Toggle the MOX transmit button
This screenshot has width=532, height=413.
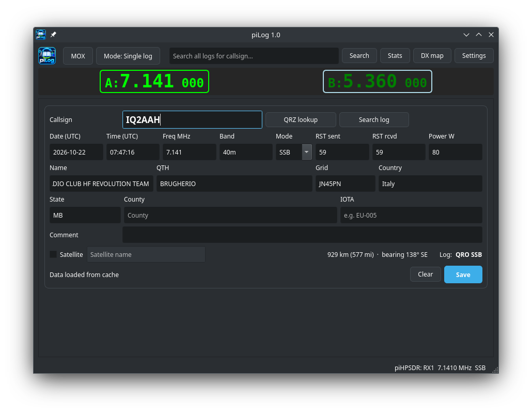click(x=78, y=56)
